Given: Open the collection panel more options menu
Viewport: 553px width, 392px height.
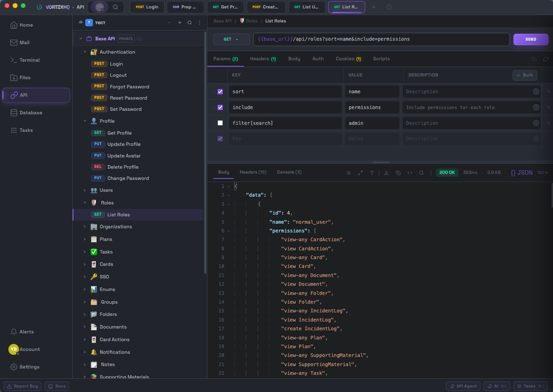Looking at the screenshot, I should [x=200, y=22].
